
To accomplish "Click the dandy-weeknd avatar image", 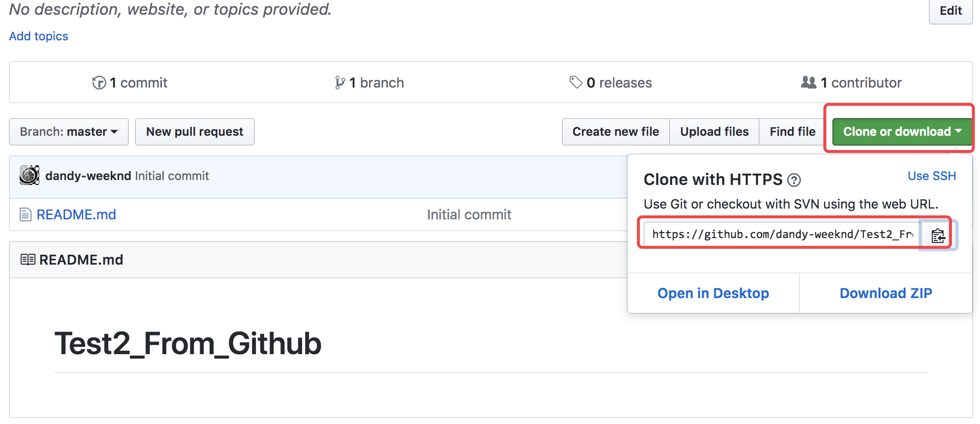I will click(x=29, y=175).
